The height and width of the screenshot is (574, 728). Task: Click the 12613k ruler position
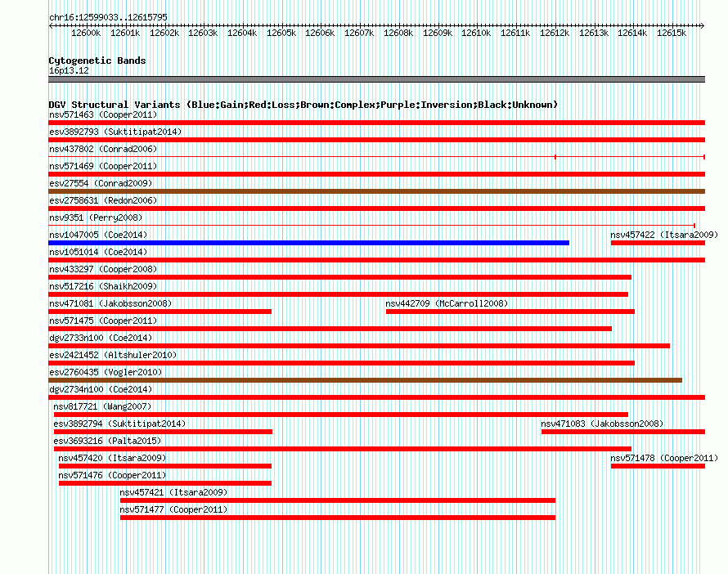594,33
